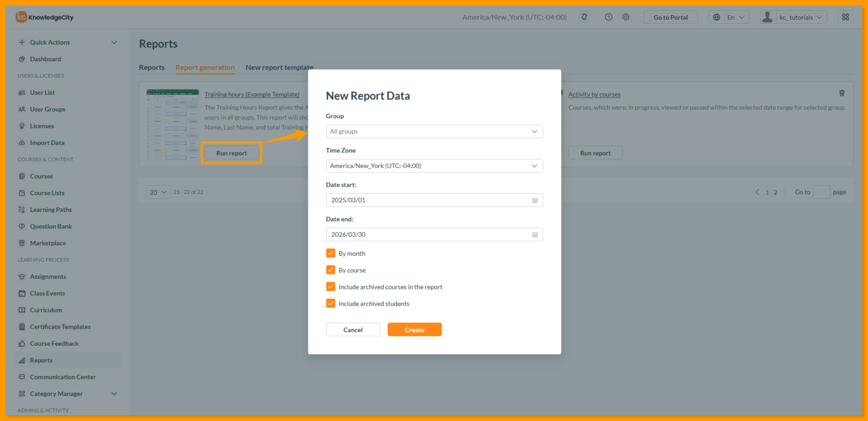
Task: Uncheck the By month checkbox
Action: tap(330, 253)
